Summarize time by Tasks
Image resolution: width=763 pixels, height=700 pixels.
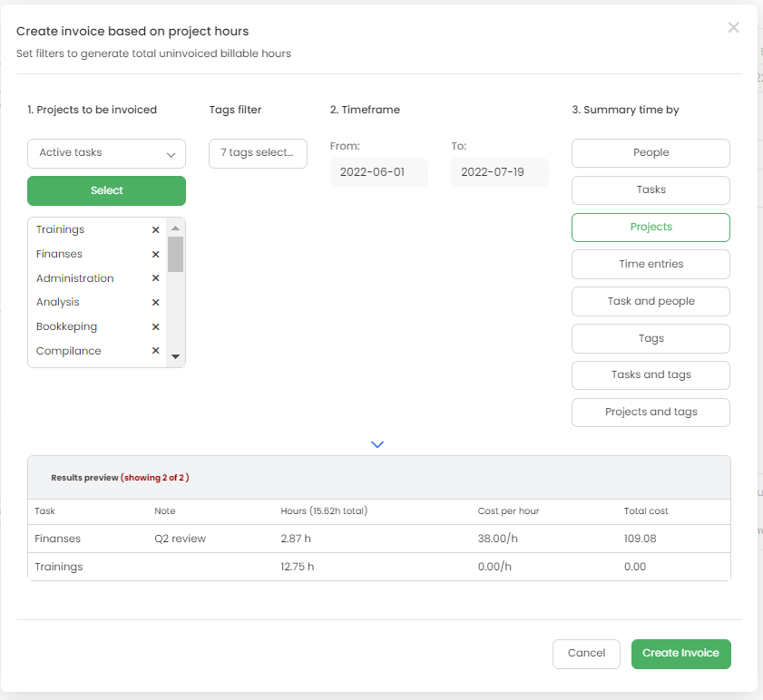pyautogui.click(x=651, y=190)
